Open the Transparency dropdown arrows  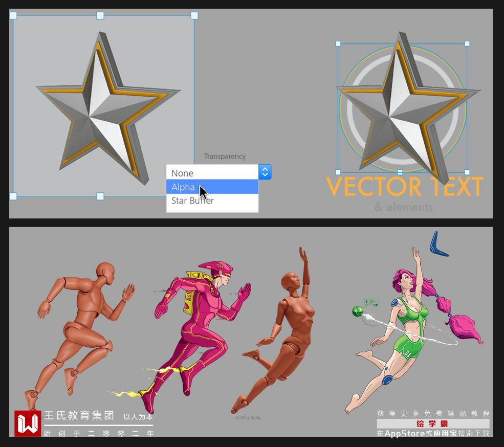click(x=265, y=172)
